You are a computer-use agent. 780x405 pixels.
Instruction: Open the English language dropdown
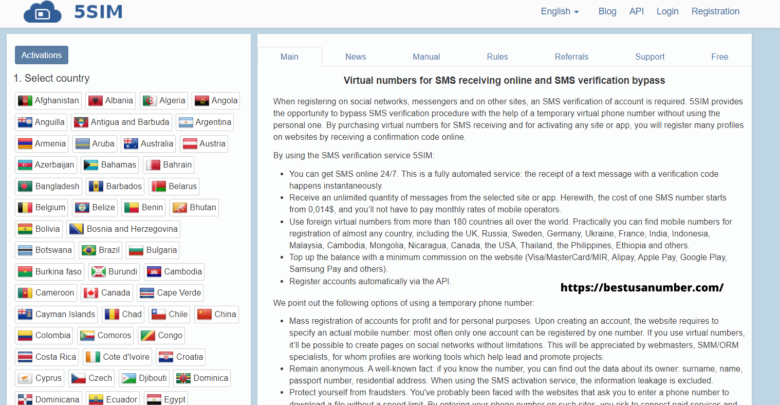(x=560, y=11)
